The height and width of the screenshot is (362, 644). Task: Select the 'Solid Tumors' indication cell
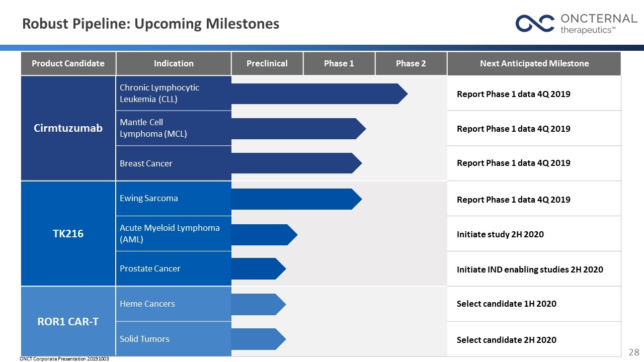click(x=174, y=339)
